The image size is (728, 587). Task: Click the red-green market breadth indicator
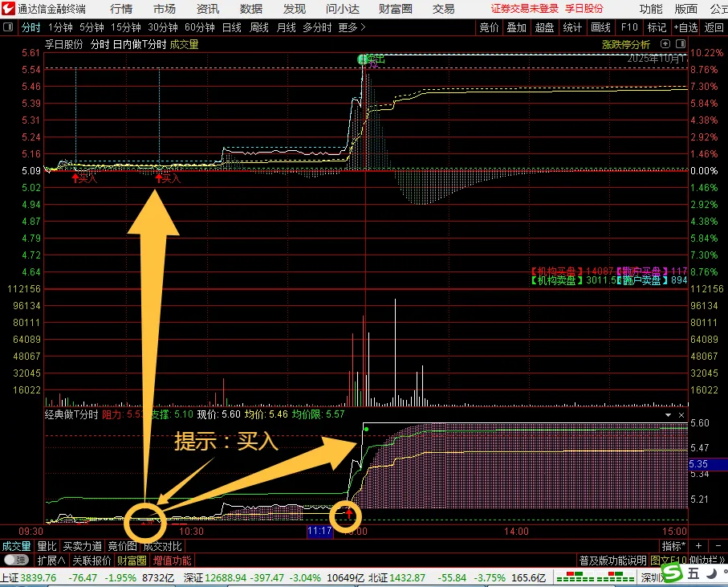pyautogui.click(x=596, y=578)
